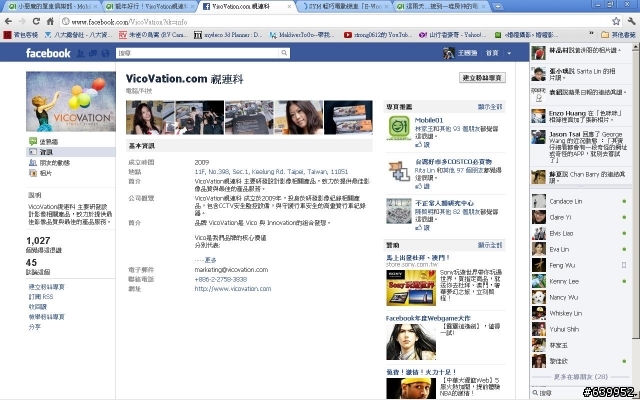Open the account dropdown arrow in header
This screenshot has width=640, height=400.
coord(509,53)
